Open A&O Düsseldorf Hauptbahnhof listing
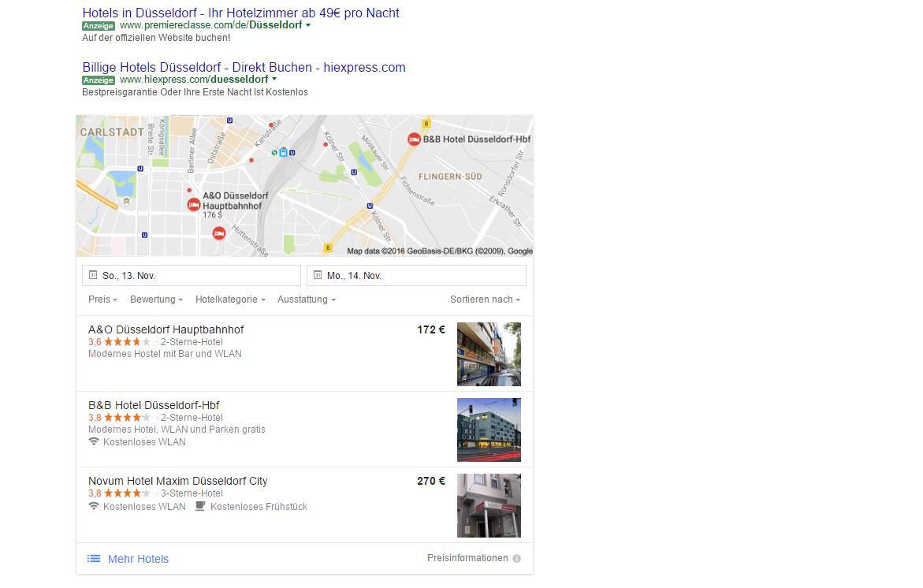Viewport: 923px width, 588px height. point(166,329)
